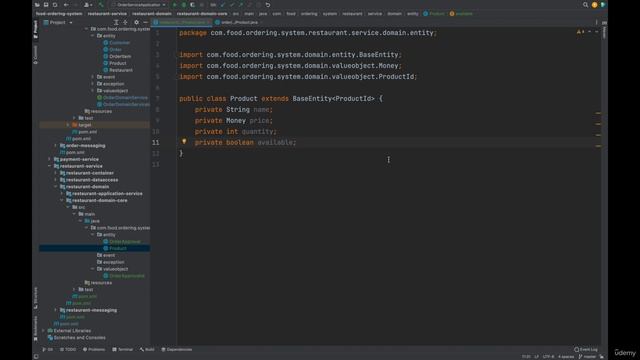
Task: Open the Problems tool window tab
Action: click(x=94, y=350)
